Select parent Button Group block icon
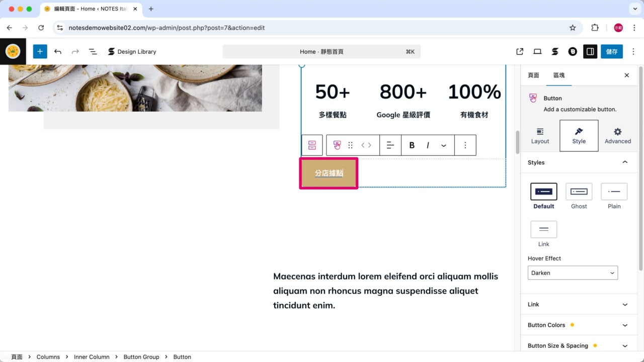The image size is (644, 362). tap(312, 145)
